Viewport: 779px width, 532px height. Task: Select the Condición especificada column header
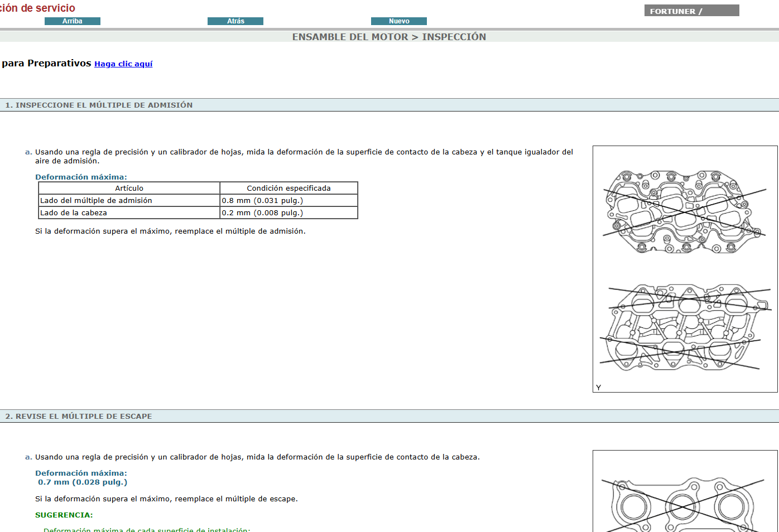coord(288,188)
